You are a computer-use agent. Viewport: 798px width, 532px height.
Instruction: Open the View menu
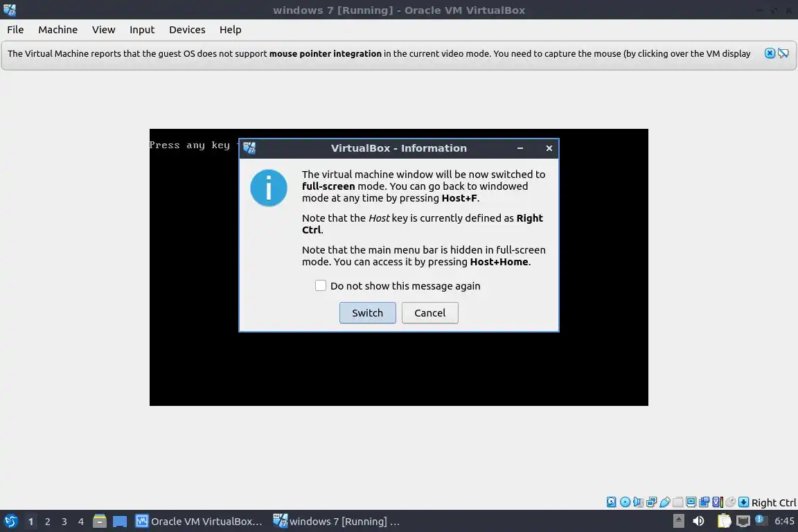(x=104, y=30)
